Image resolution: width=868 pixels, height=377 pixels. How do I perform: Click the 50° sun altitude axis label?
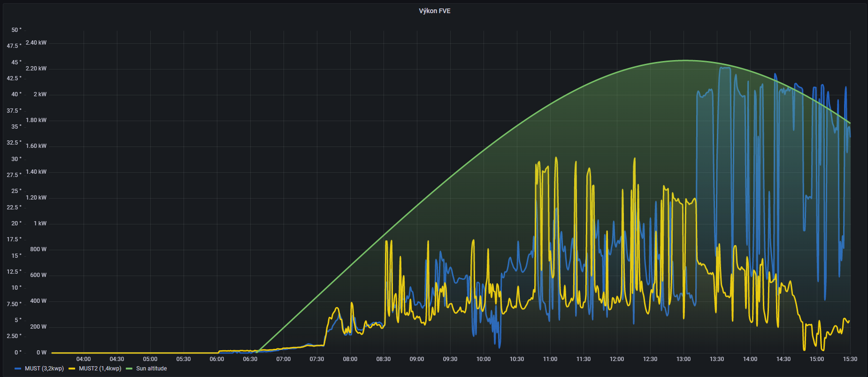coord(16,30)
